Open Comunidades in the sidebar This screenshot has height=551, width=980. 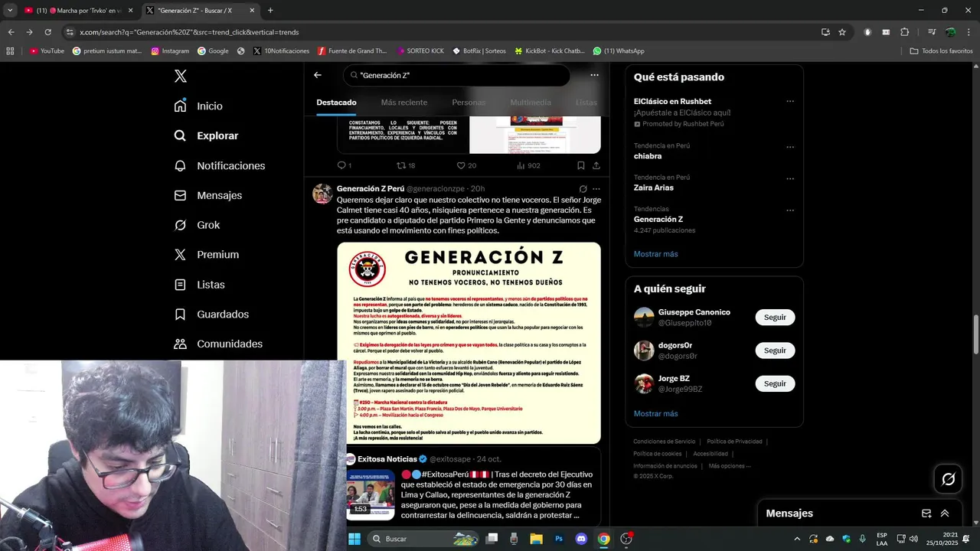coord(218,344)
